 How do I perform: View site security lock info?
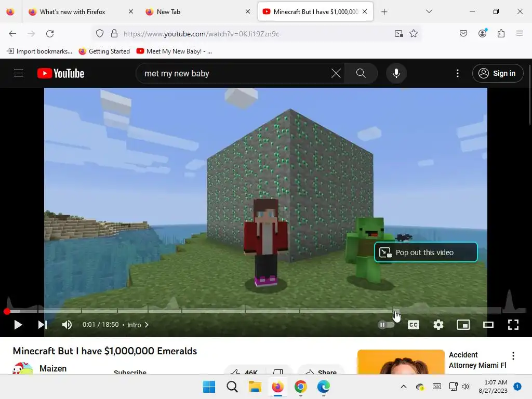[x=114, y=34]
